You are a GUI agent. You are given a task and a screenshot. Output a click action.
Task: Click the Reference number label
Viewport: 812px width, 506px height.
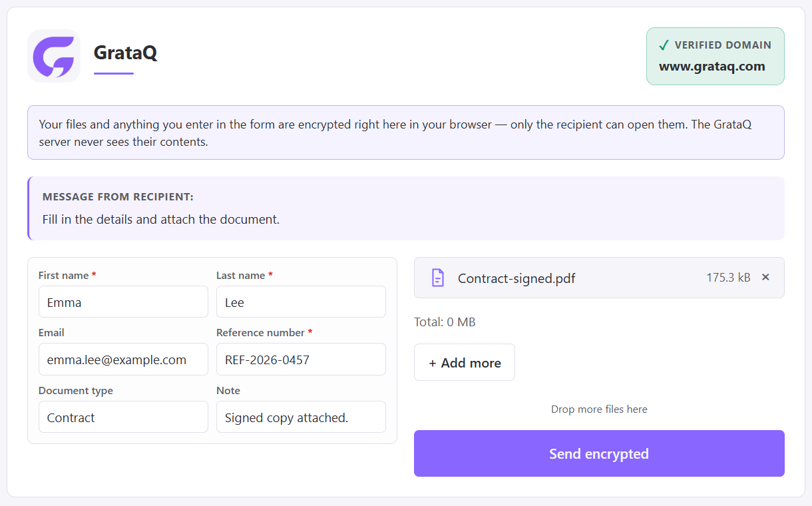click(261, 332)
